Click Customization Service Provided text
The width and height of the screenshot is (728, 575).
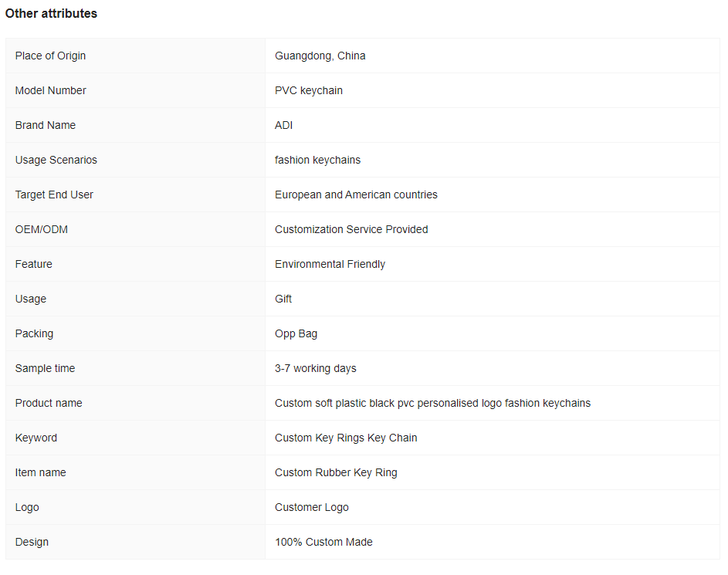[351, 229]
